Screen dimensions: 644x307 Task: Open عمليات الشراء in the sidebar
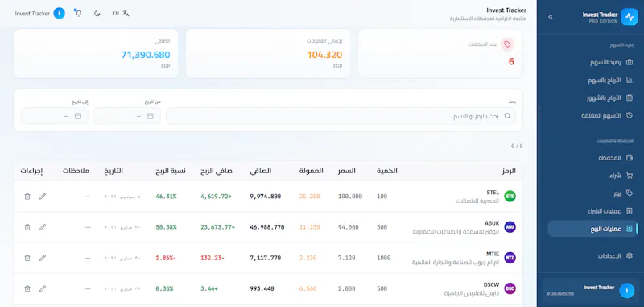click(592, 211)
